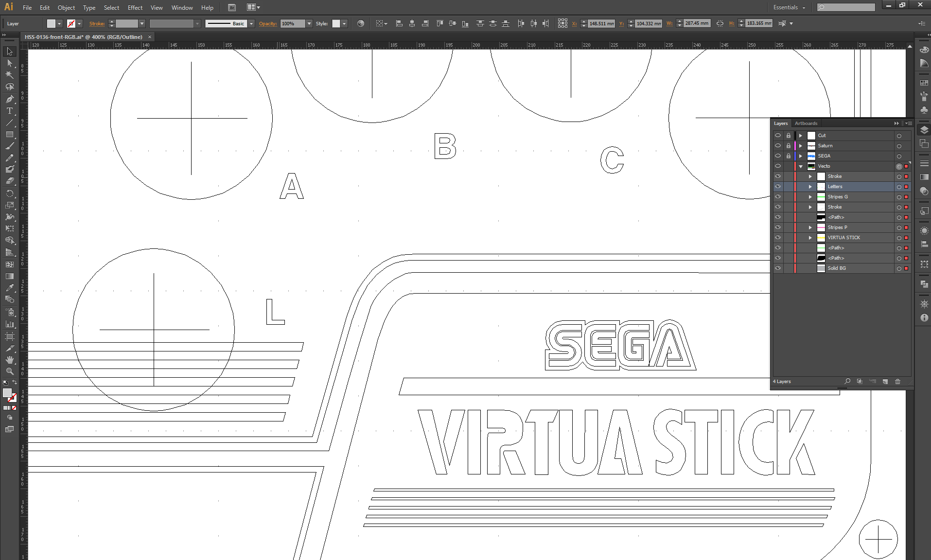Click the Opacity link in control bar
Image resolution: width=931 pixels, height=560 pixels.
point(268,23)
